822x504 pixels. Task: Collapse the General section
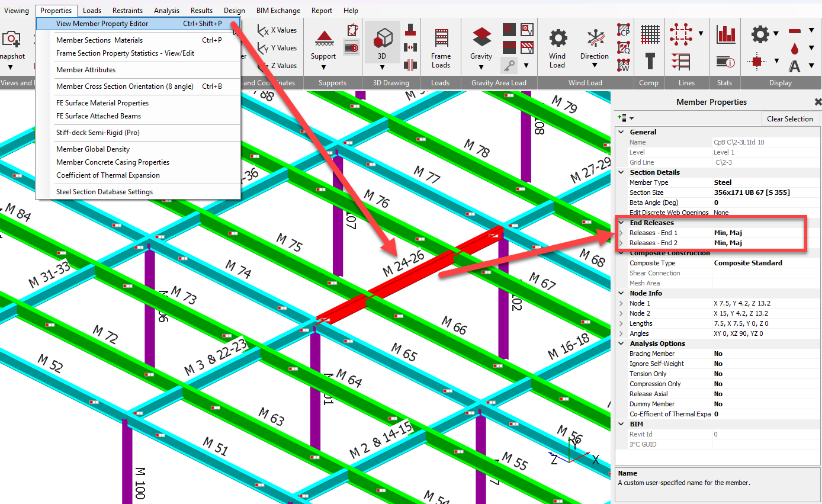click(621, 132)
